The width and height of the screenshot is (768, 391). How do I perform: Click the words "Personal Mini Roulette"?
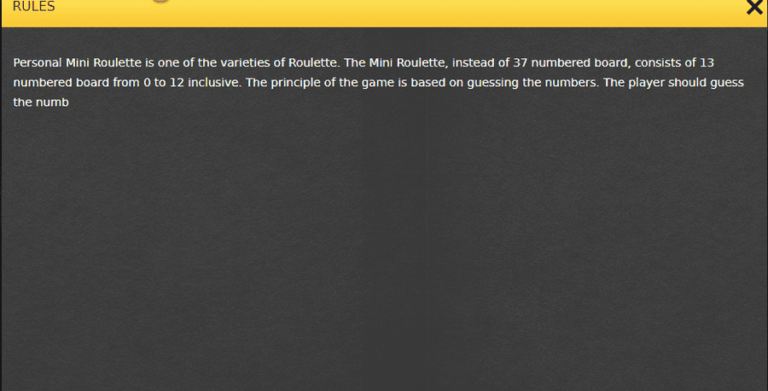[x=77, y=63]
